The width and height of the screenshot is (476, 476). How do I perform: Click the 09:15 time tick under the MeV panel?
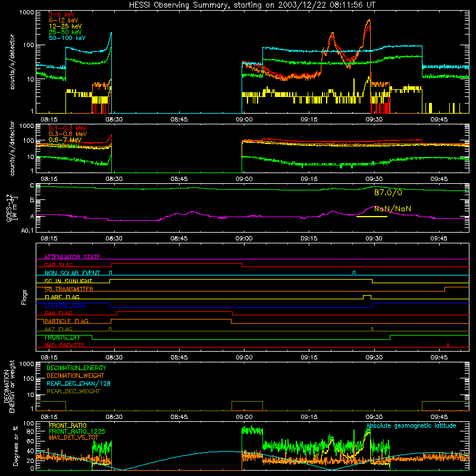click(309, 179)
